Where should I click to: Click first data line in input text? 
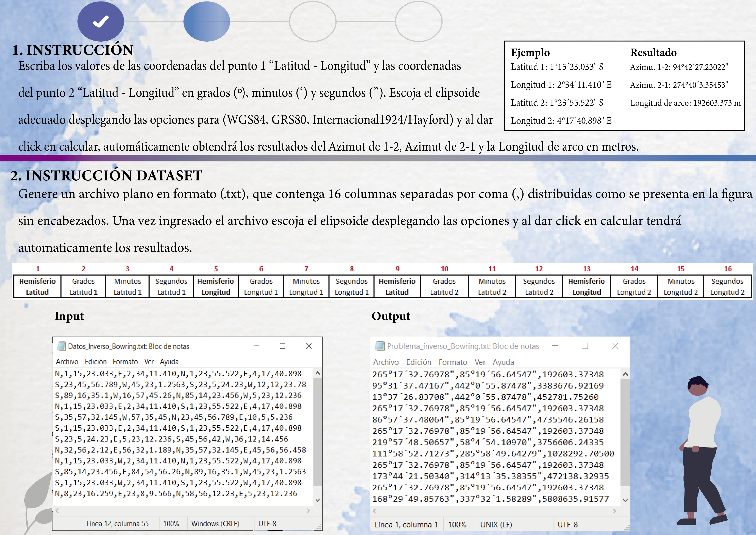click(x=178, y=374)
